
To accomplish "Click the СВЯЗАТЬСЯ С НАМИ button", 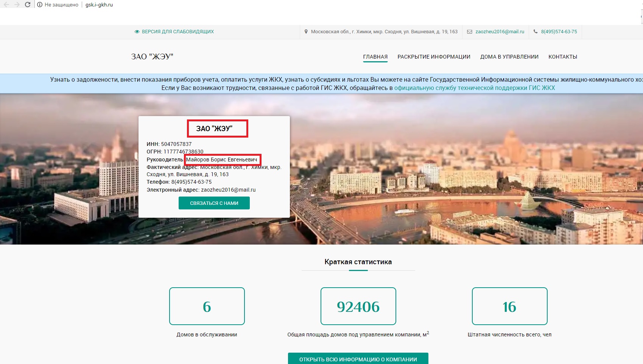I will [214, 203].
